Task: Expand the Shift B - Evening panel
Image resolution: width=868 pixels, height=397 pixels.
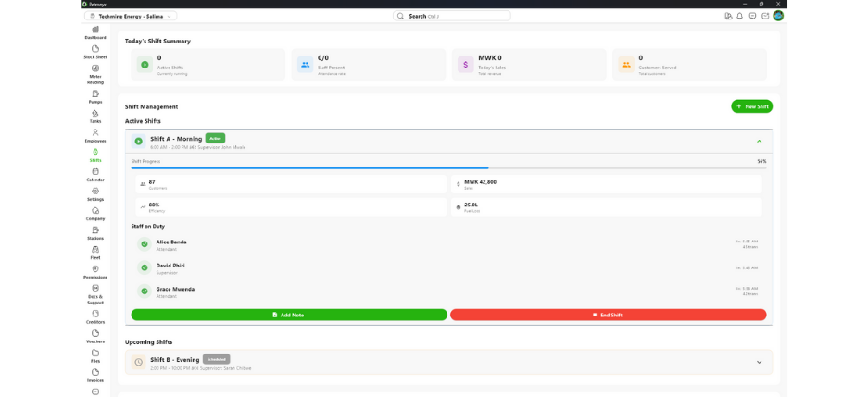Action: [759, 362]
